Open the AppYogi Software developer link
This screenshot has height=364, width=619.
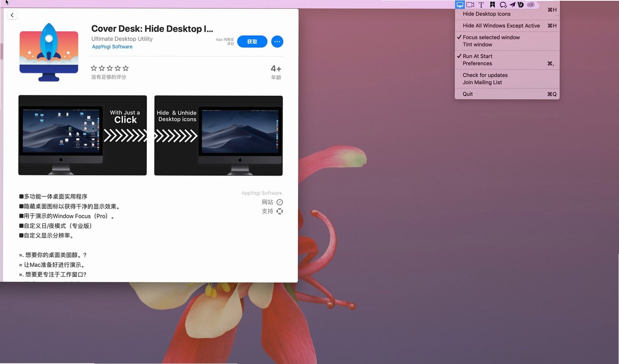click(x=112, y=47)
